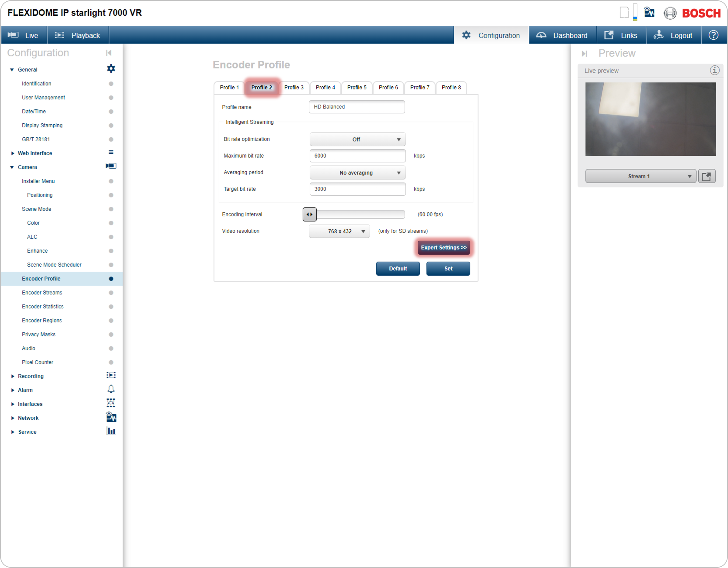The height and width of the screenshot is (568, 728).
Task: Expand the Service tree section
Action: [12, 432]
